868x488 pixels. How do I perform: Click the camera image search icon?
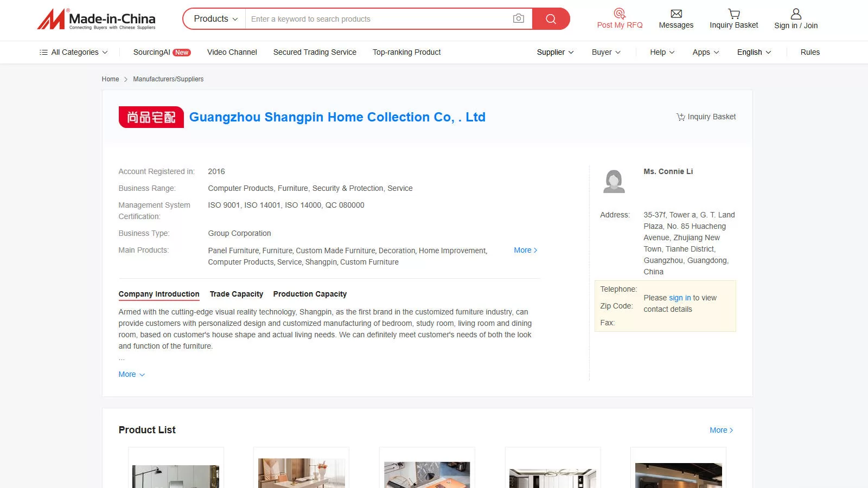pyautogui.click(x=518, y=19)
